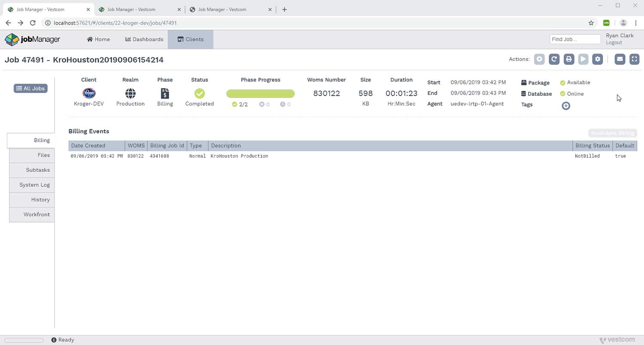
Task: Click the All Jobs button
Action: (x=30, y=88)
